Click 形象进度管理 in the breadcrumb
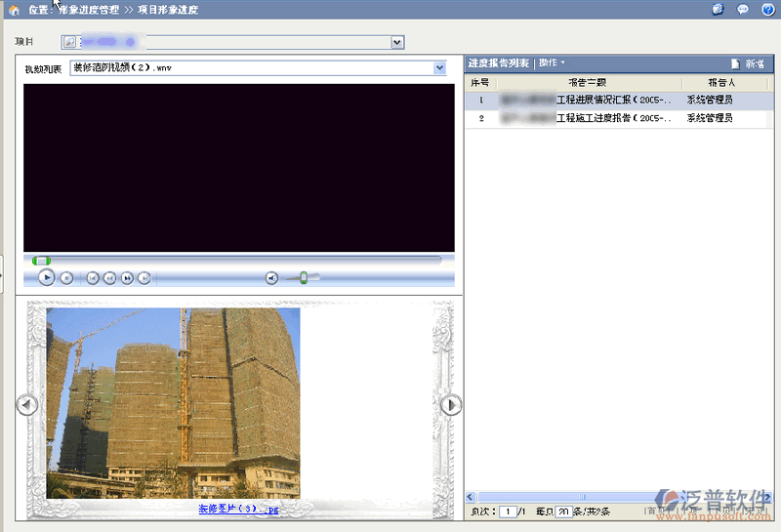The width and height of the screenshot is (781, 532). tap(88, 10)
